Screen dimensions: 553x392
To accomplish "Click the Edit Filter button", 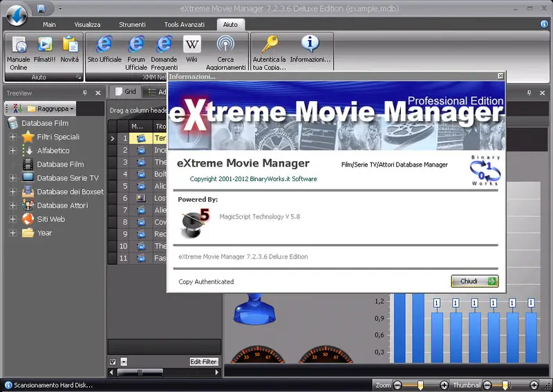I will (x=203, y=362).
